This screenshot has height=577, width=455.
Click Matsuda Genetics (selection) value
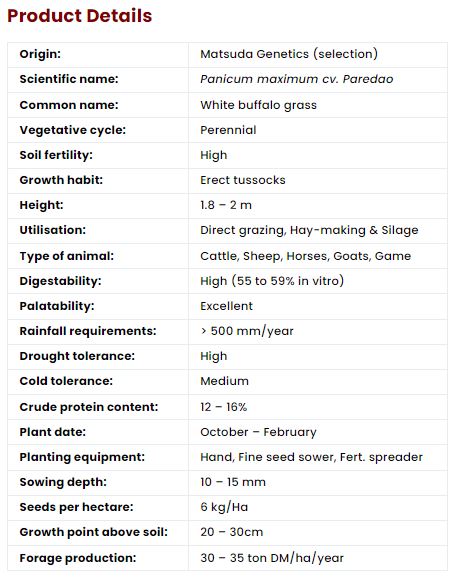click(x=289, y=54)
